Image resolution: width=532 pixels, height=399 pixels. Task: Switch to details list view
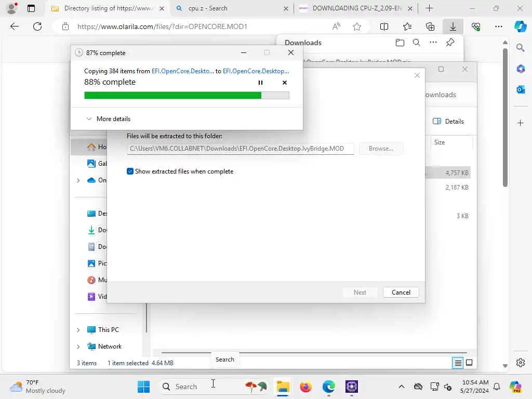458,363
